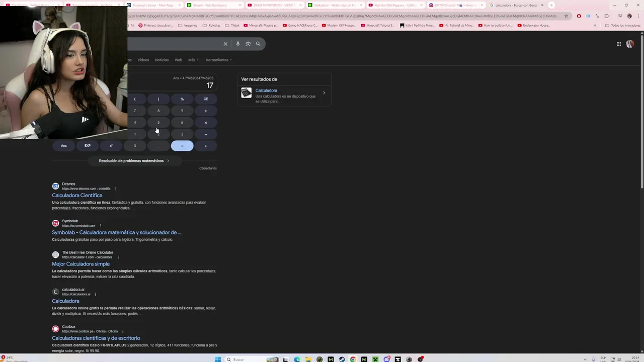Open more options for calculadora.ar result

pyautogui.click(x=95, y=294)
